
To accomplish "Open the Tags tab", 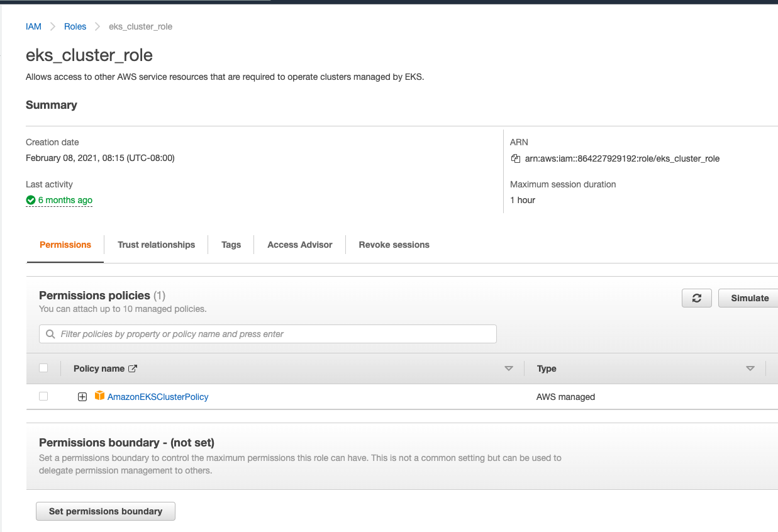I will coord(230,245).
